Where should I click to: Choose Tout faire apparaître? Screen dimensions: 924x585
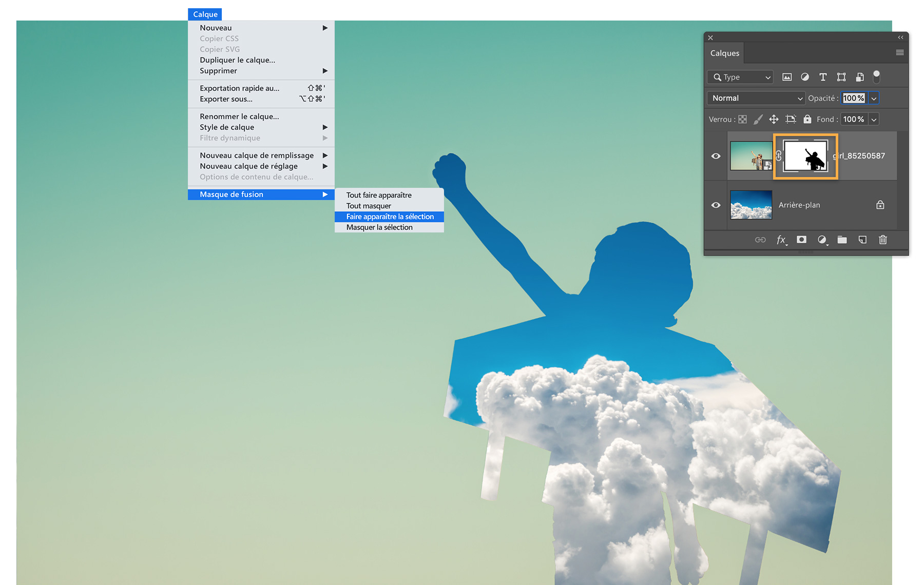(389, 195)
